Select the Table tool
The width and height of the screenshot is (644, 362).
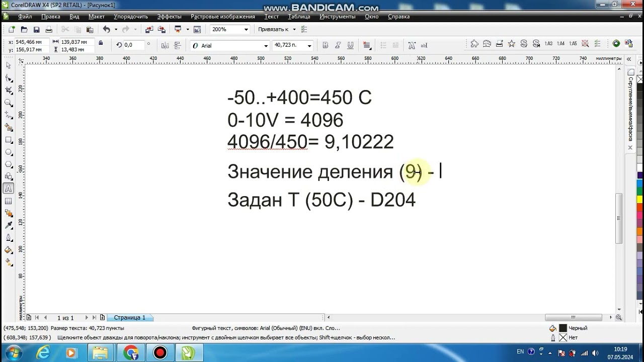click(8, 201)
